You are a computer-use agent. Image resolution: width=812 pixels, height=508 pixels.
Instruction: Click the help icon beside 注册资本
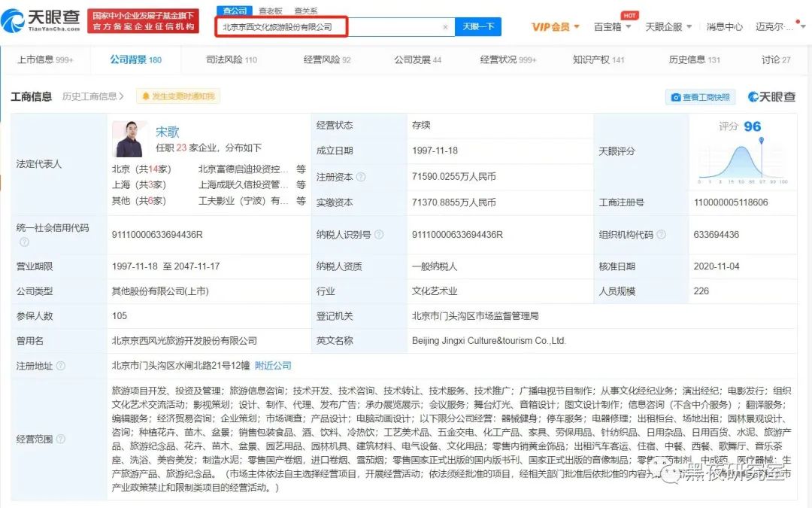361,177
